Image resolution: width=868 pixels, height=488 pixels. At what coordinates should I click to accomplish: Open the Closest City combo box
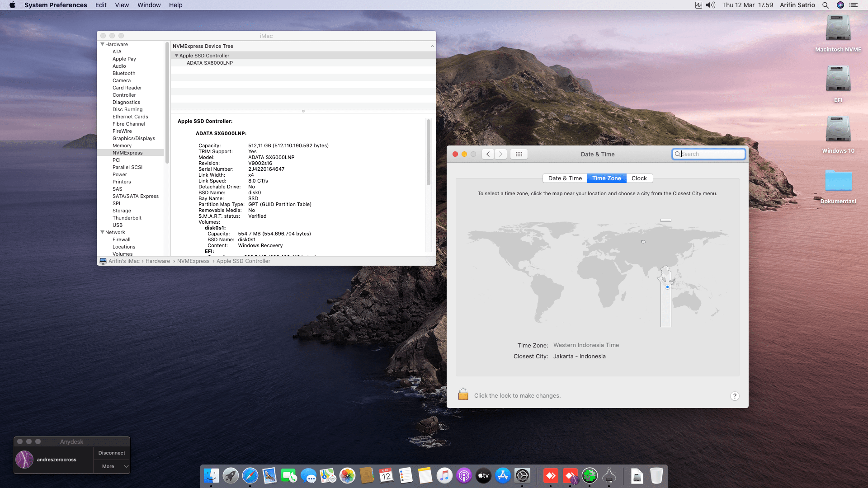pos(580,357)
